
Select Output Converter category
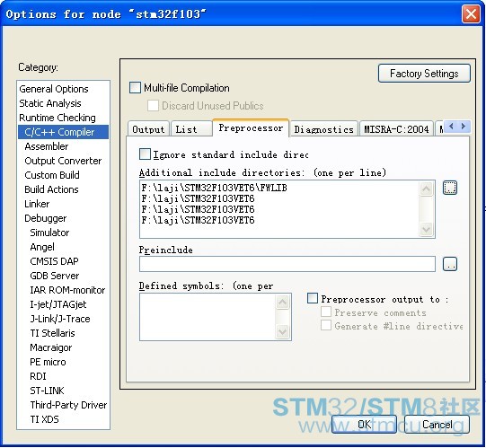pos(63,161)
